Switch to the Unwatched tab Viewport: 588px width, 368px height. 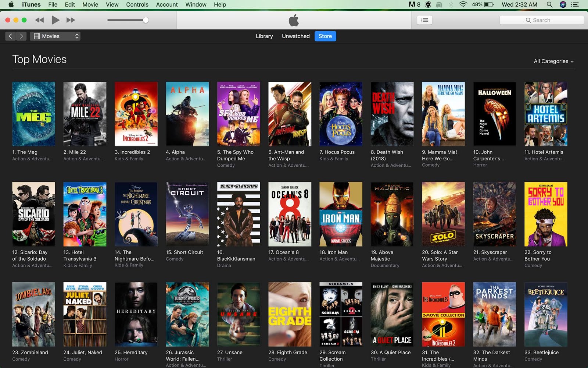tap(296, 36)
